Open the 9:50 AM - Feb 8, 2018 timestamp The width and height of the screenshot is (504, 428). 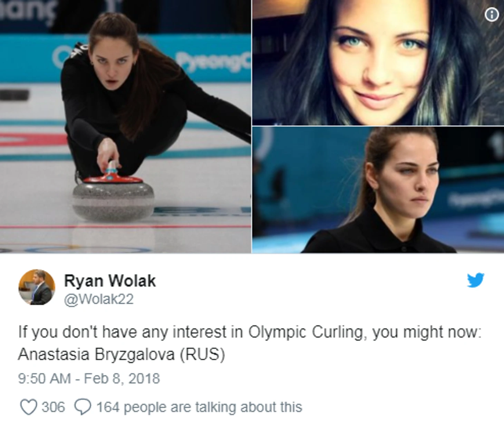point(89,379)
